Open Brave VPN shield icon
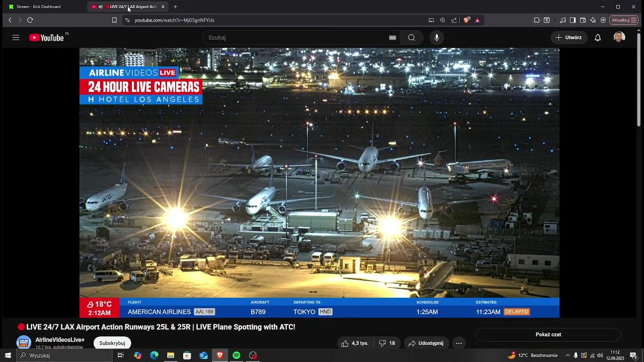The width and height of the screenshot is (644, 362). point(603,20)
